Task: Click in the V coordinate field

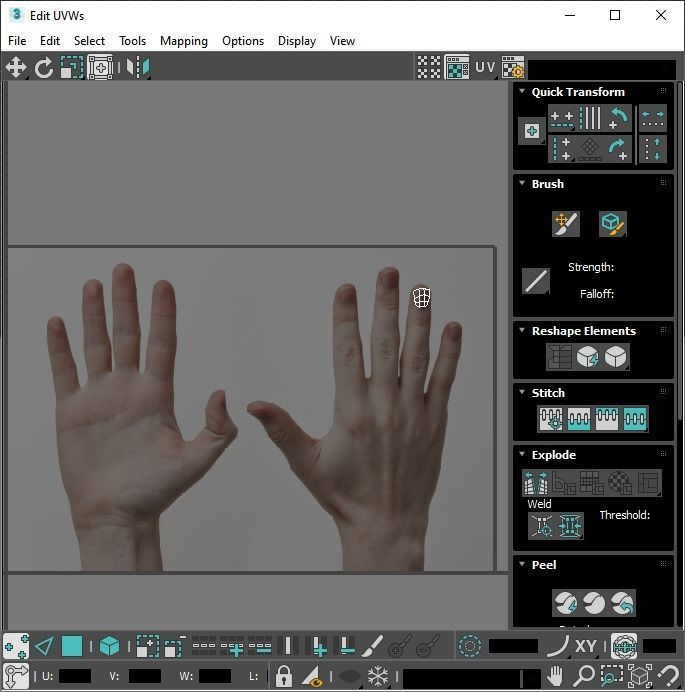Action: (x=145, y=676)
